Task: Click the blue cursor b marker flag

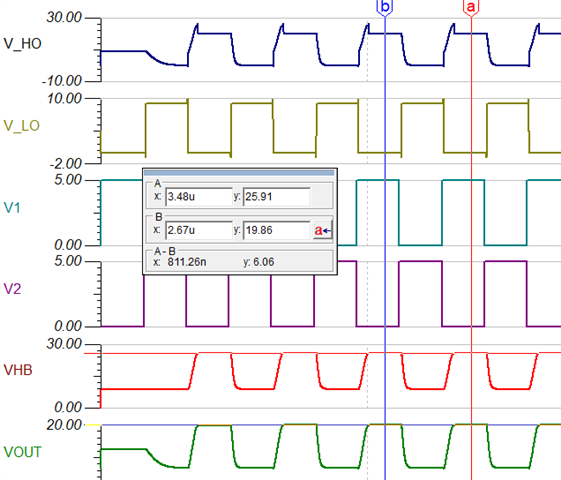Action: 385,7
